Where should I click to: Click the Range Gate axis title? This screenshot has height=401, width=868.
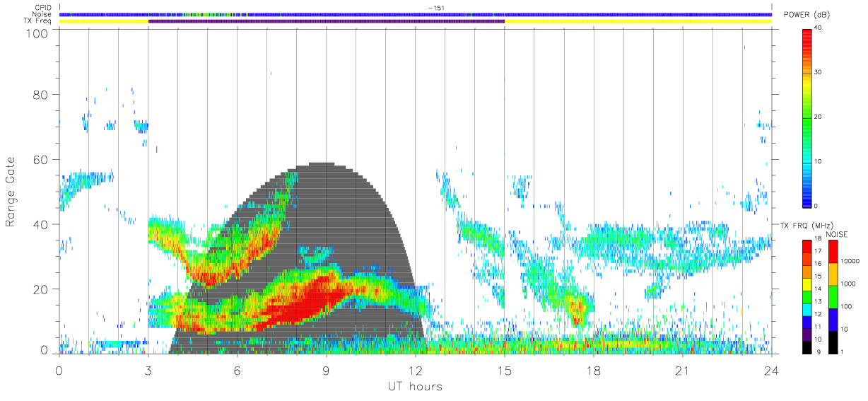point(11,192)
